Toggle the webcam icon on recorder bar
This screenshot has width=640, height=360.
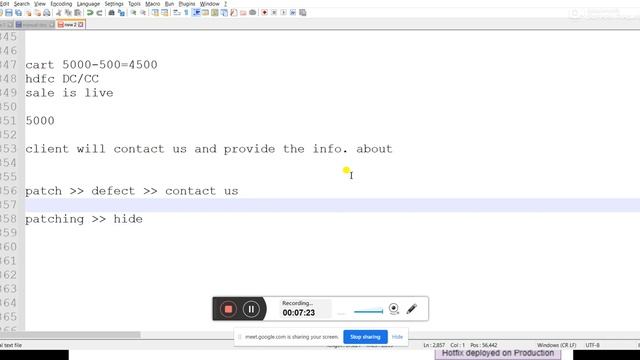(393, 309)
